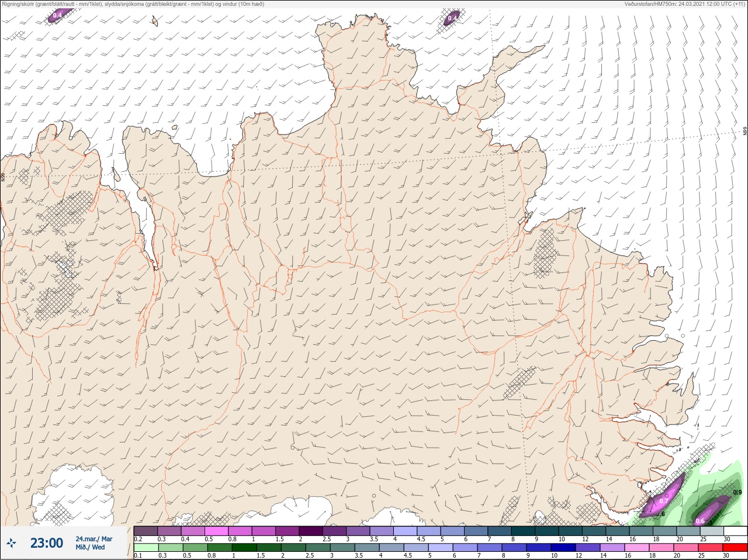Click the bright pink swatch above 0.5 in the upper legend

(x=216, y=531)
